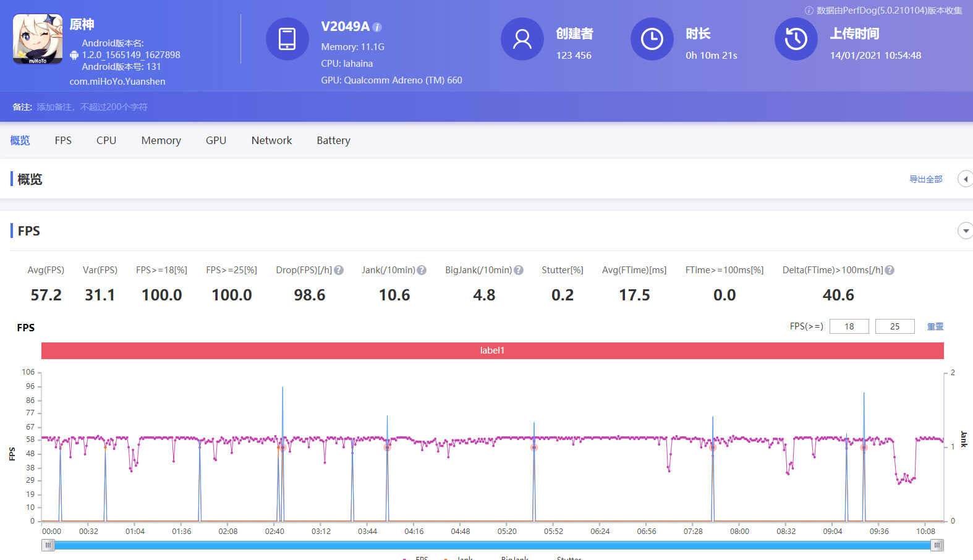
Task: Switch to the FPS tab
Action: coord(63,140)
